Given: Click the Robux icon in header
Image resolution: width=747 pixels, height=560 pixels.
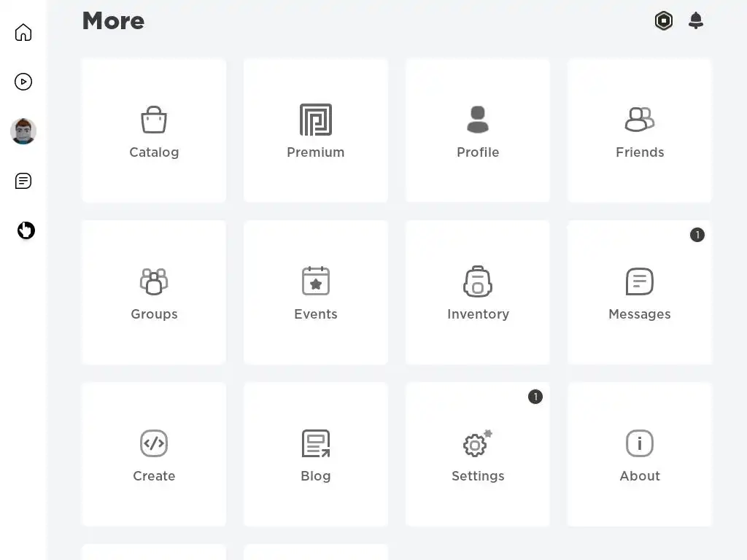Looking at the screenshot, I should point(664,20).
